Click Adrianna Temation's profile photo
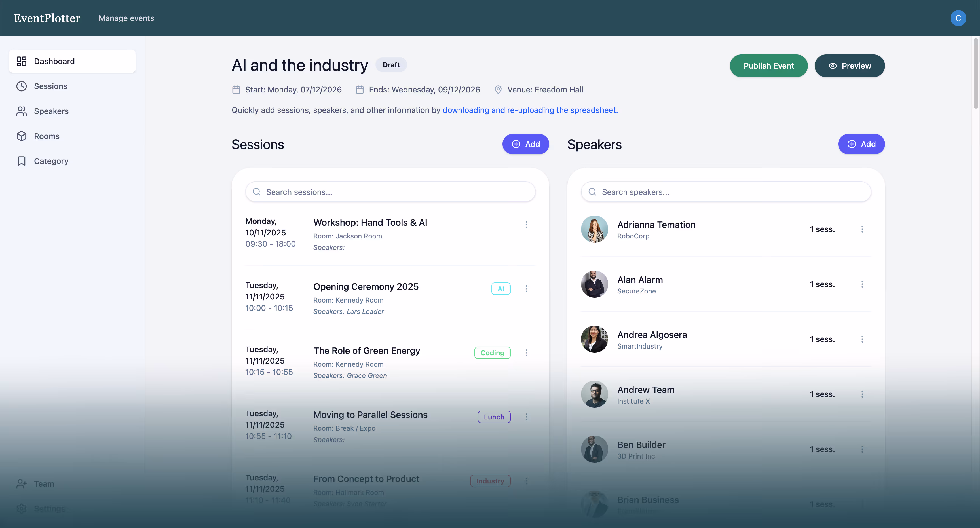 (x=594, y=229)
